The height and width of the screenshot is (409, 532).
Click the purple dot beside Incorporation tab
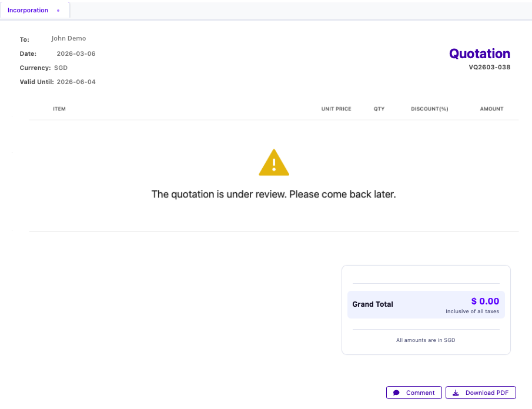coord(58,10)
